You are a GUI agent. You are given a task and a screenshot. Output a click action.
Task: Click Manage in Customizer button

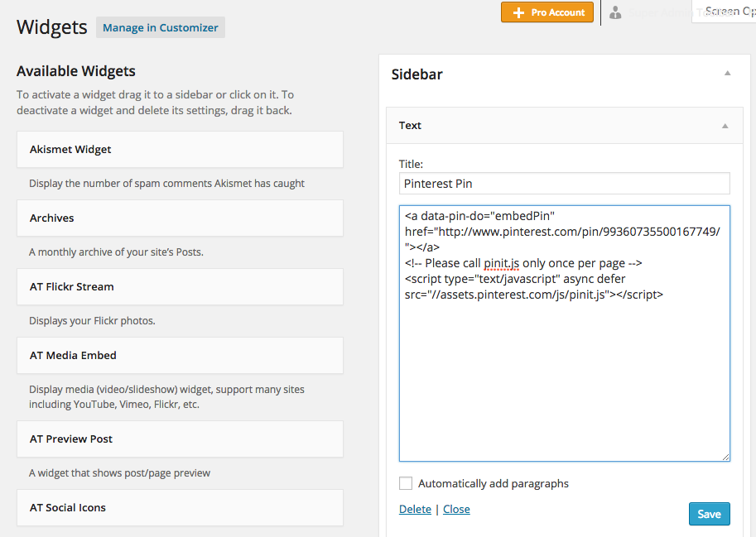click(x=161, y=27)
